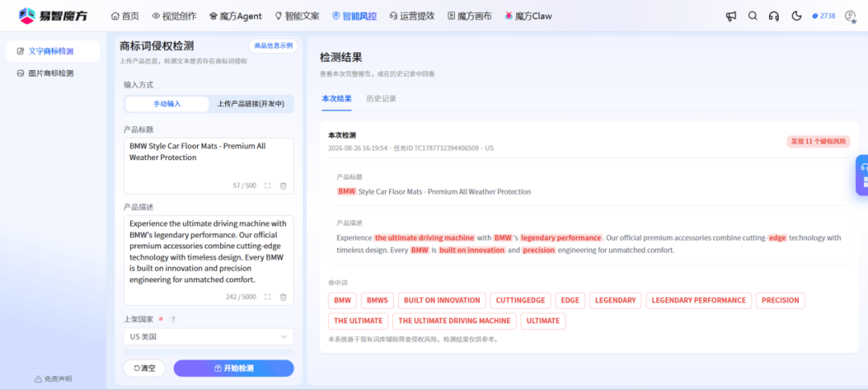868x390 pixels.
Task: Click the 发现 11 个疑似风险 badge
Action: (818, 142)
